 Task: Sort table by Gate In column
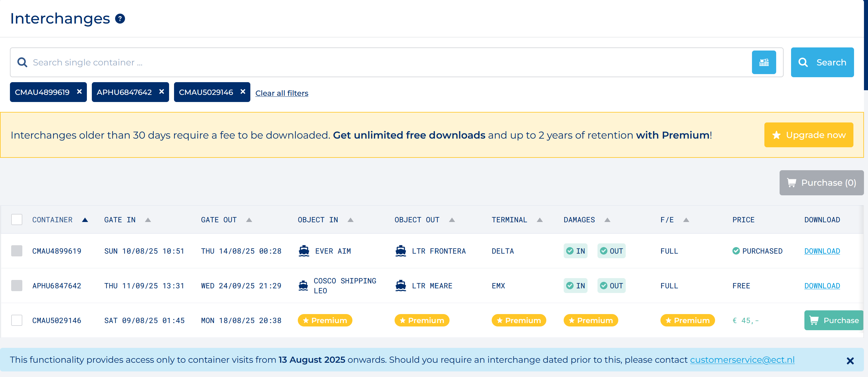point(148,220)
